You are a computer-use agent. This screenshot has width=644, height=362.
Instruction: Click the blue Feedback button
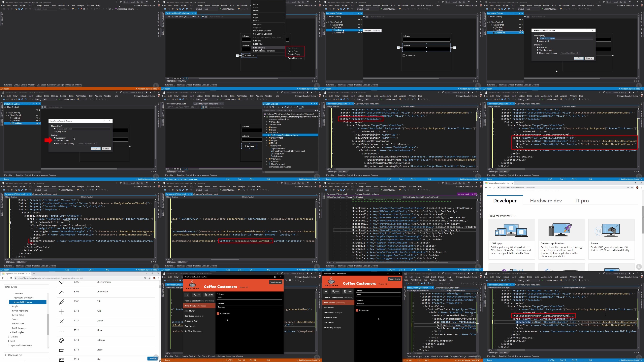(x=152, y=359)
